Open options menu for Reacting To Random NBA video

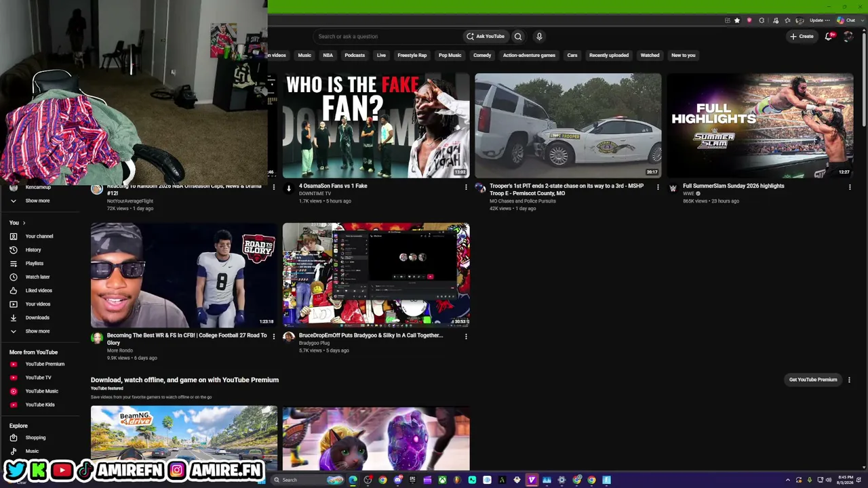274,187
